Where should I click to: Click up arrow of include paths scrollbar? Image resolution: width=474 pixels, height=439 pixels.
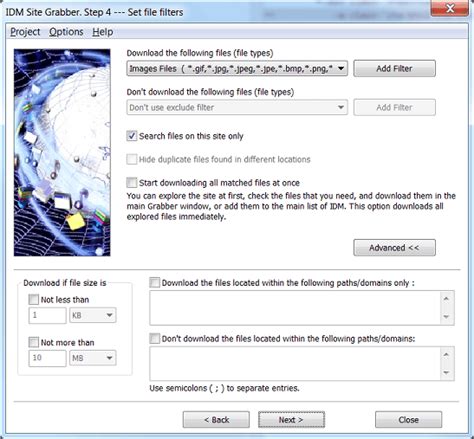pyautogui.click(x=447, y=299)
